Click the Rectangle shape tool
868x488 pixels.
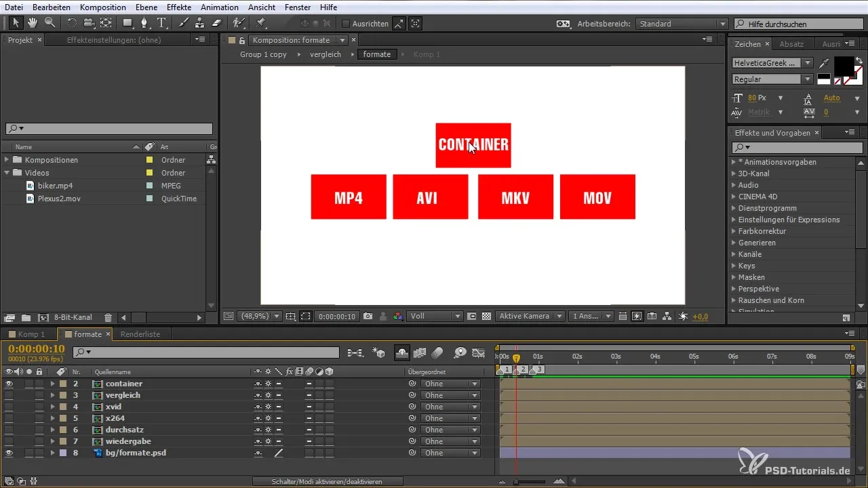127,23
